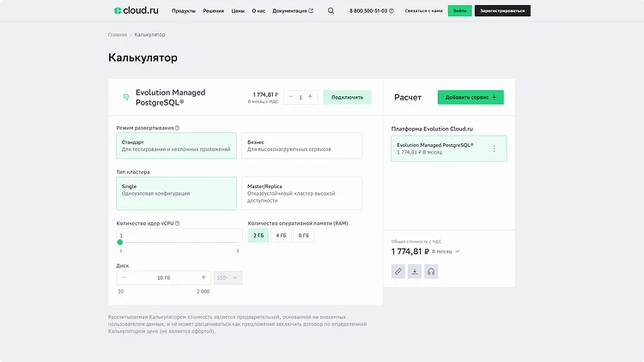The height and width of the screenshot is (362, 644).
Task: Click the download calculation icon
Action: pos(415,271)
